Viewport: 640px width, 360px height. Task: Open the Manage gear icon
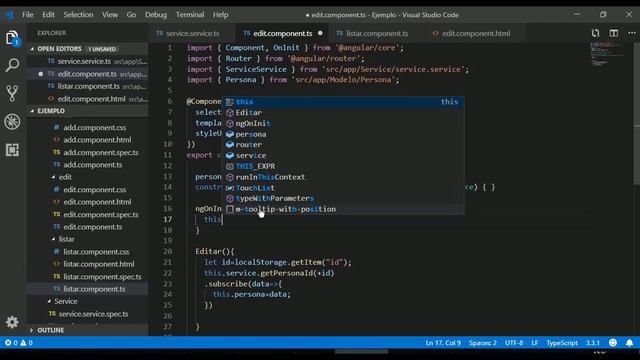(12, 322)
